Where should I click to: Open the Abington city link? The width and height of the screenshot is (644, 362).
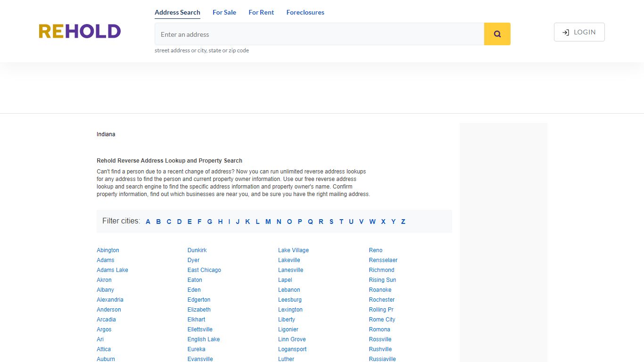(x=108, y=250)
